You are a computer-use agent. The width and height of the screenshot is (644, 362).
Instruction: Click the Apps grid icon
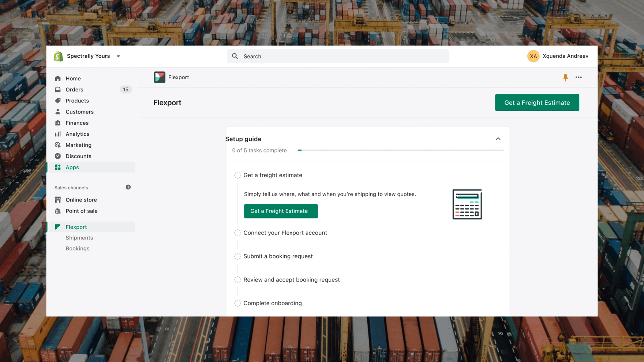pos(58,167)
